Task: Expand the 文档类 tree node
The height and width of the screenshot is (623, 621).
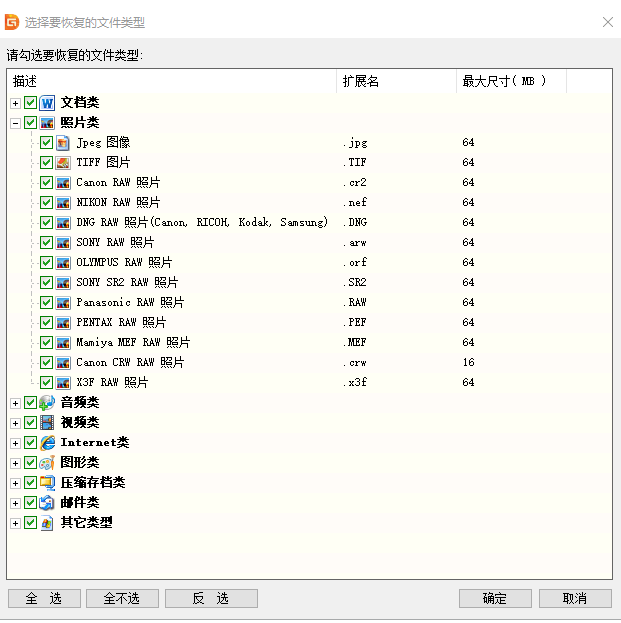Action: (x=15, y=103)
